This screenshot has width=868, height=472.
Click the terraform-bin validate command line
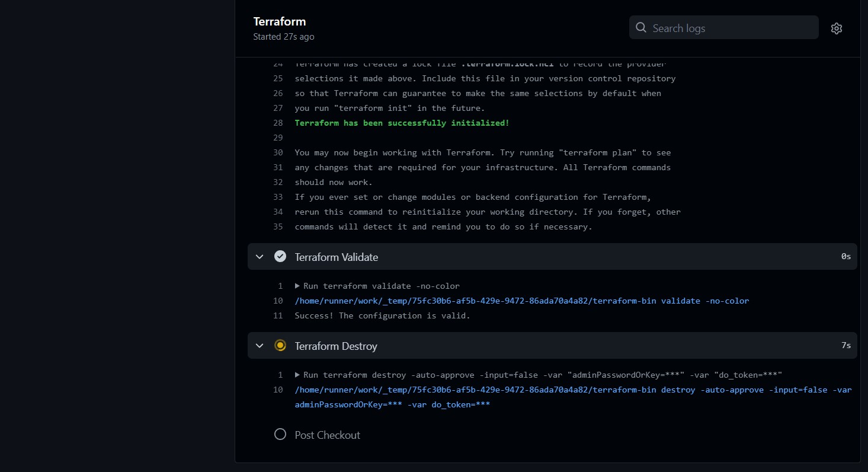click(x=522, y=301)
